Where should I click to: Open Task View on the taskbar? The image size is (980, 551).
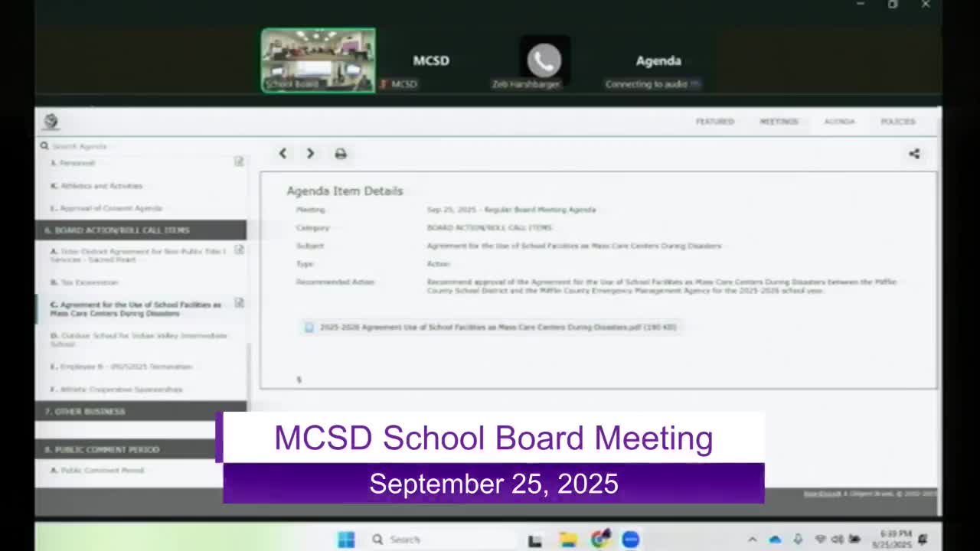coord(535,540)
